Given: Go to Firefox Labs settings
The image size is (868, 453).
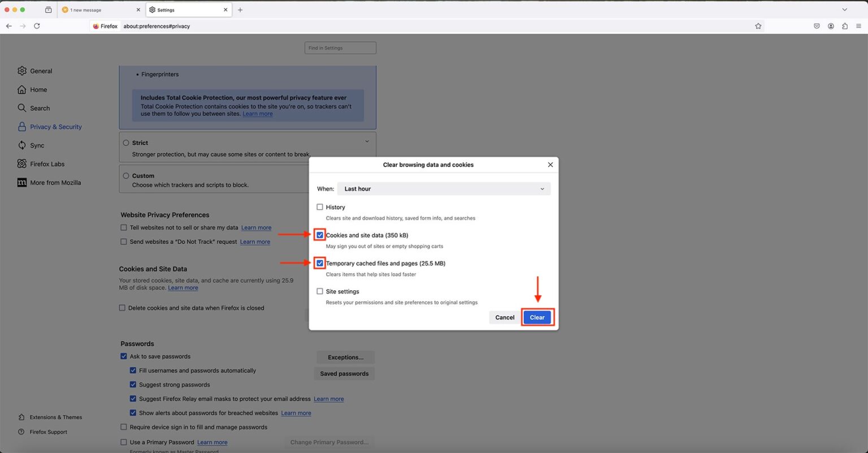Looking at the screenshot, I should tap(46, 164).
